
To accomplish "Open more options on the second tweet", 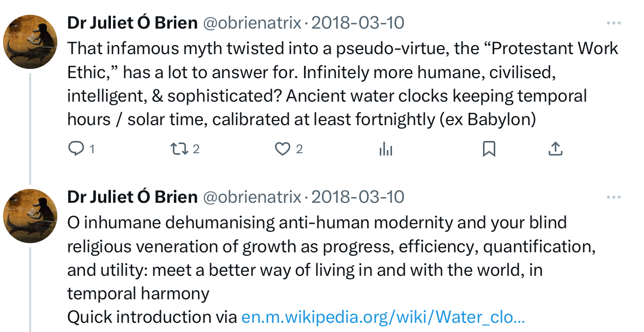I will (613, 197).
